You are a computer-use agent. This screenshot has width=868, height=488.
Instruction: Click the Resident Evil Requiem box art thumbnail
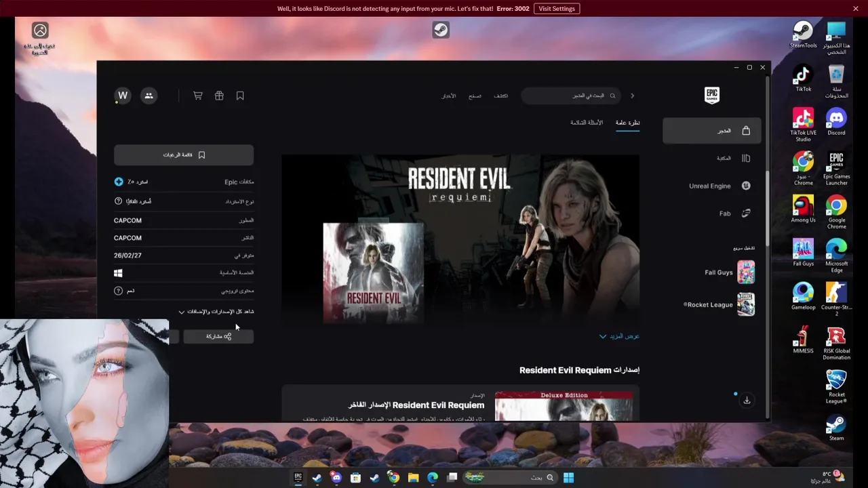coord(374,272)
